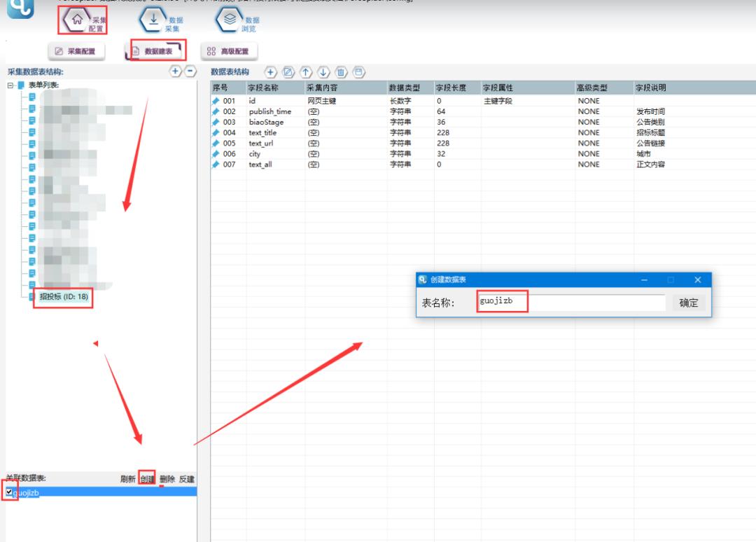Click the 刷新 link to refresh tables
This screenshot has height=542, width=756.
click(127, 479)
